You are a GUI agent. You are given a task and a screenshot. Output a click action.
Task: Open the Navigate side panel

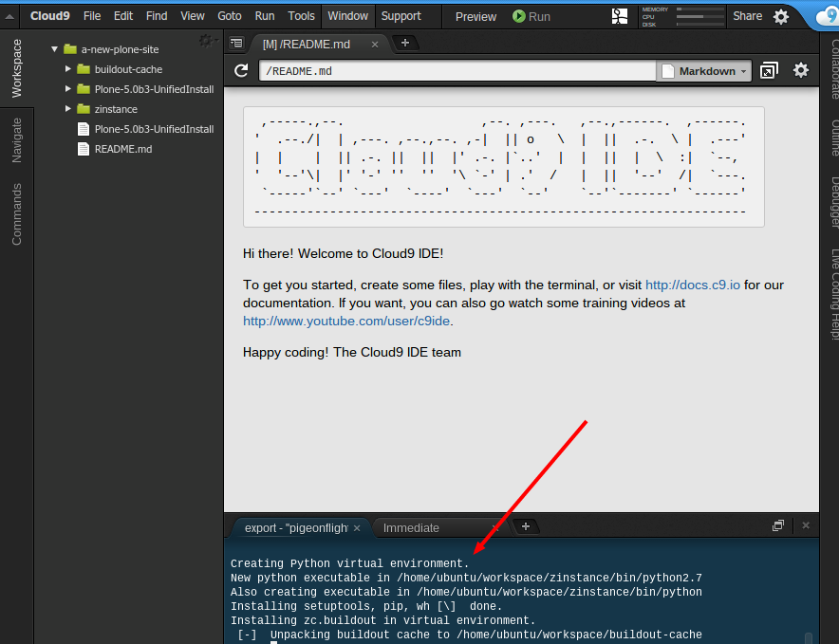point(16,140)
